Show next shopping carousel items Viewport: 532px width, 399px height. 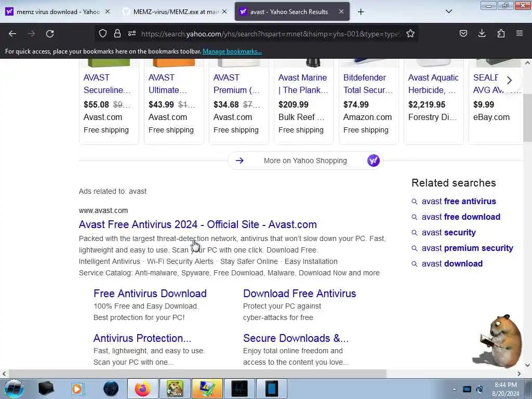point(509,81)
